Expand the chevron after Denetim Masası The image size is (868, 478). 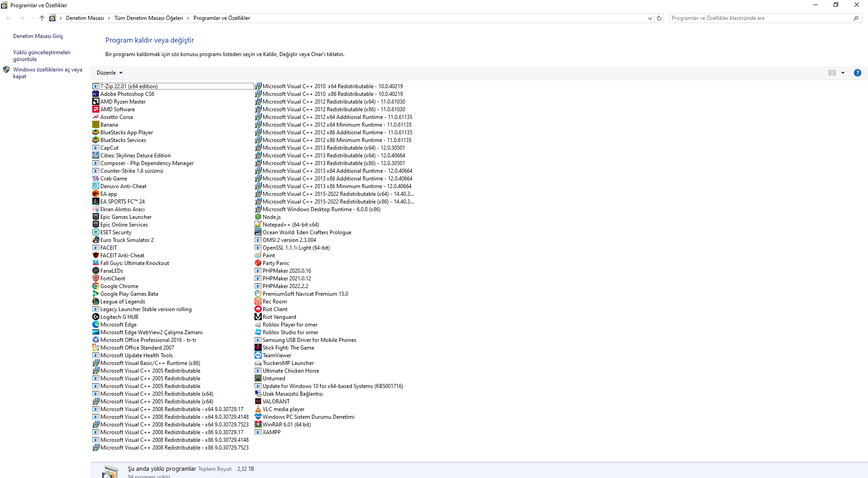click(x=109, y=18)
